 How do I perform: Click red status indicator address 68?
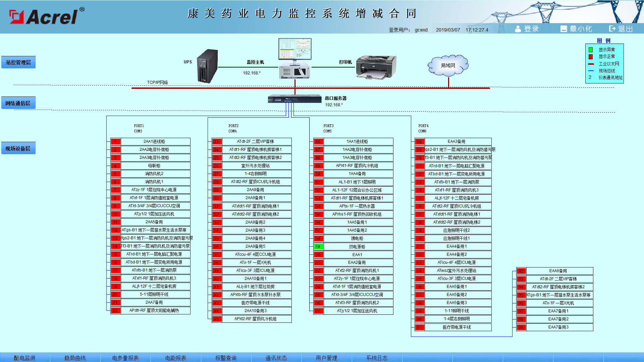(x=420, y=141)
